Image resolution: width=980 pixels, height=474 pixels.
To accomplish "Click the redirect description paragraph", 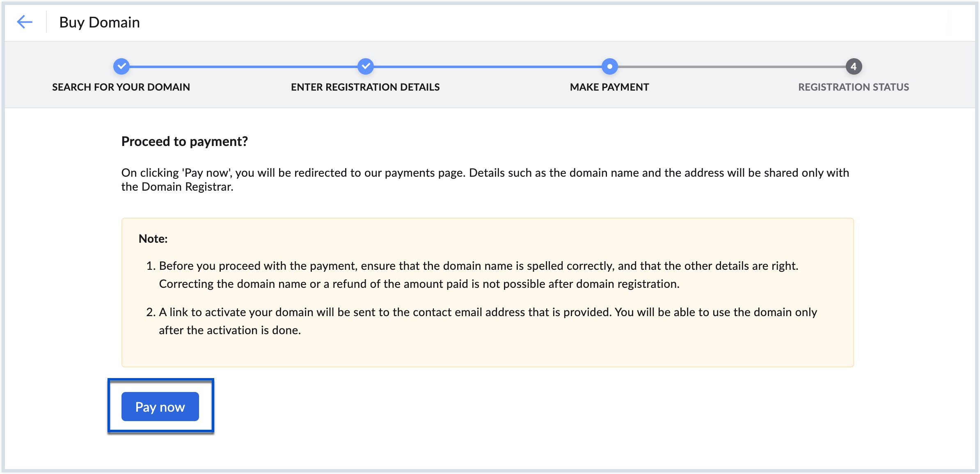I will point(485,180).
